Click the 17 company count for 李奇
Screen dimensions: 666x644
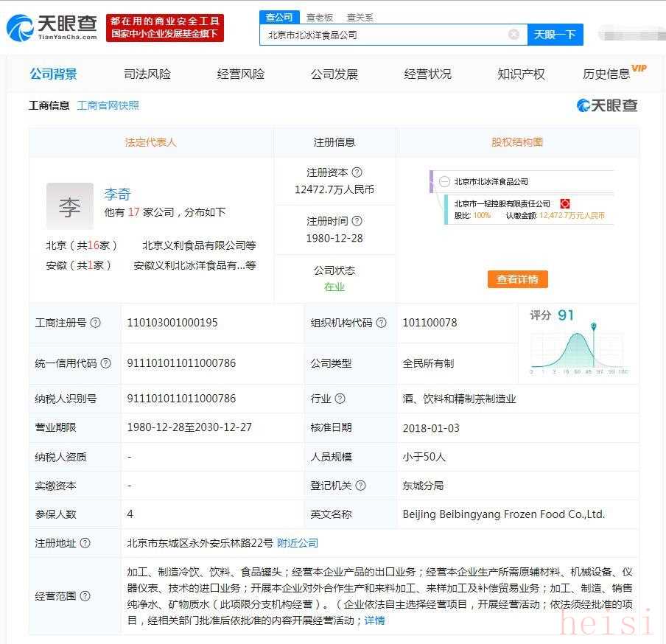134,212
